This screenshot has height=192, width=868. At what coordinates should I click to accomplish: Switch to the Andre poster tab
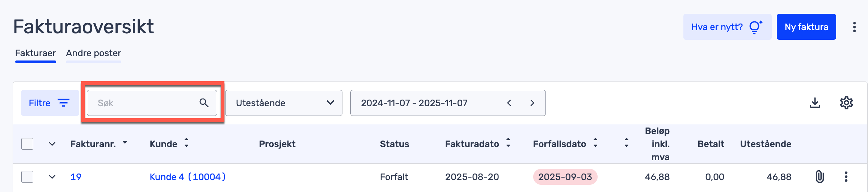(93, 53)
